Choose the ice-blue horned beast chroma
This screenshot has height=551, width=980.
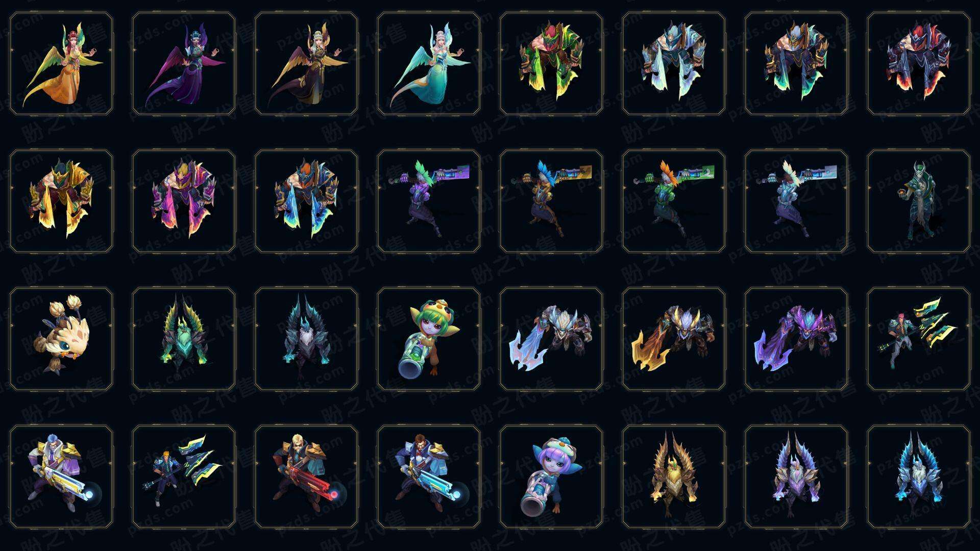click(919, 477)
